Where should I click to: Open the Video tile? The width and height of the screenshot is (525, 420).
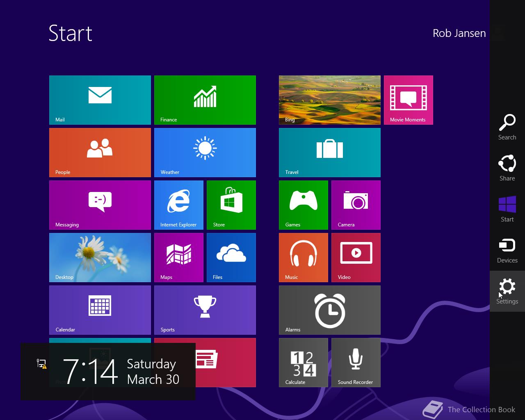click(x=356, y=258)
